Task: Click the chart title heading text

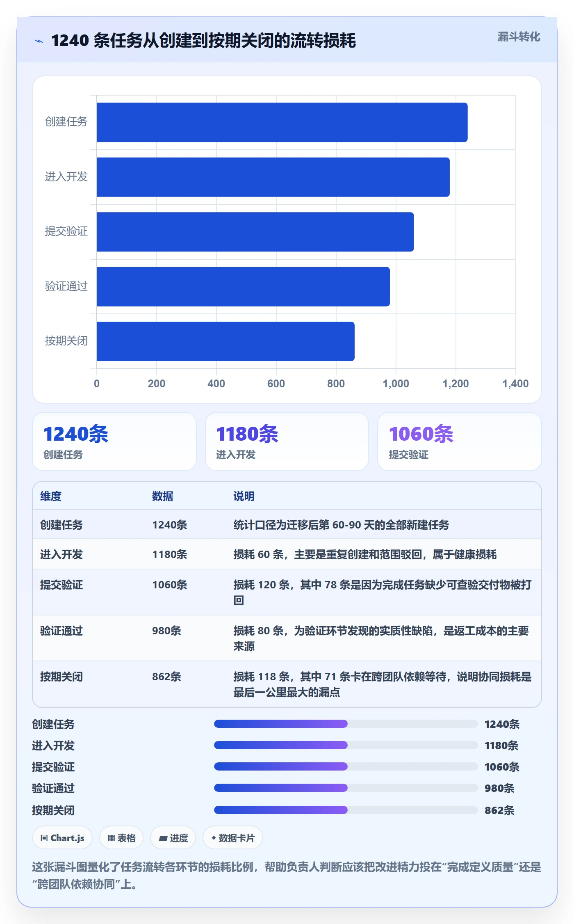Action: 203,41
